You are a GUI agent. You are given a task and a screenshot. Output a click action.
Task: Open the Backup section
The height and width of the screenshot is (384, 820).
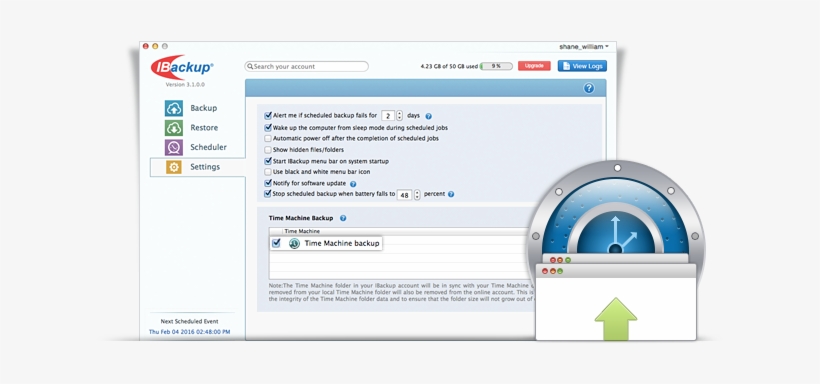tap(203, 108)
